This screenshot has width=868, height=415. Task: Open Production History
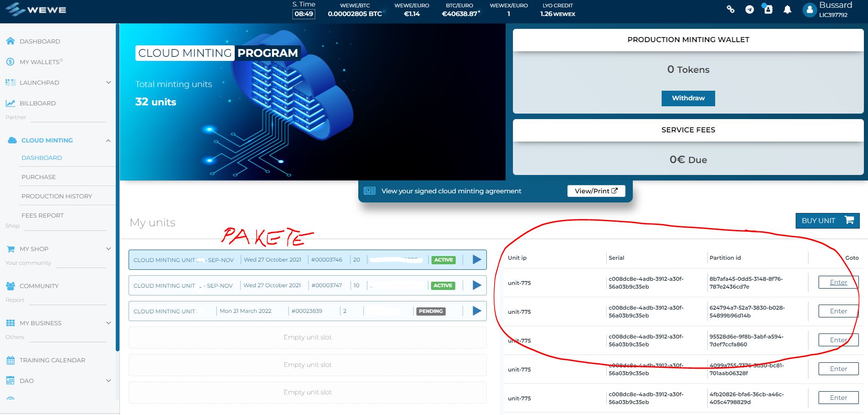[57, 196]
